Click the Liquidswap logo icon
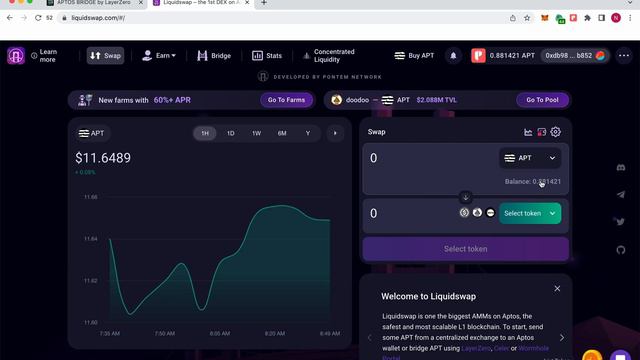Image resolution: width=640 pixels, height=360 pixels. pos(16,56)
